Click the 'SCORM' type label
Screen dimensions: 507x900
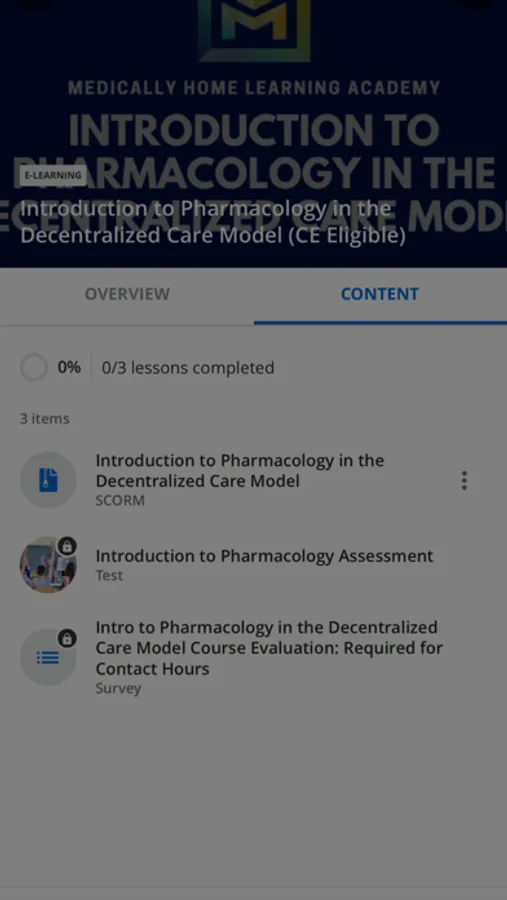pos(120,501)
